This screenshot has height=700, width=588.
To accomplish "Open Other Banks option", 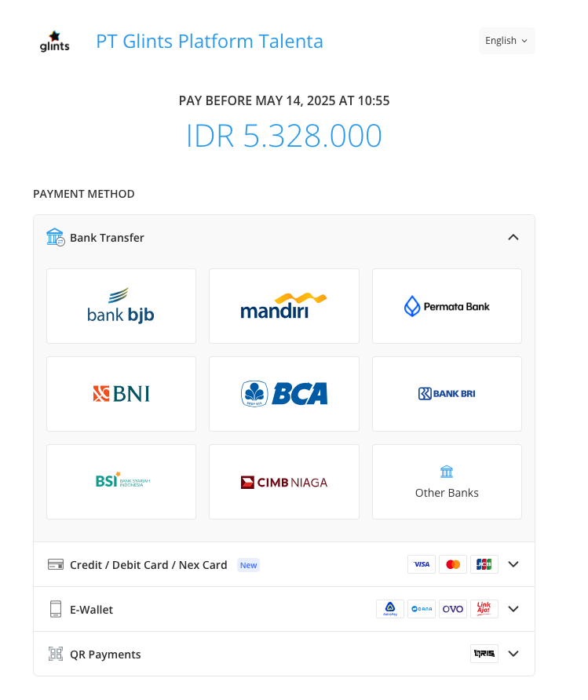I will click(447, 482).
